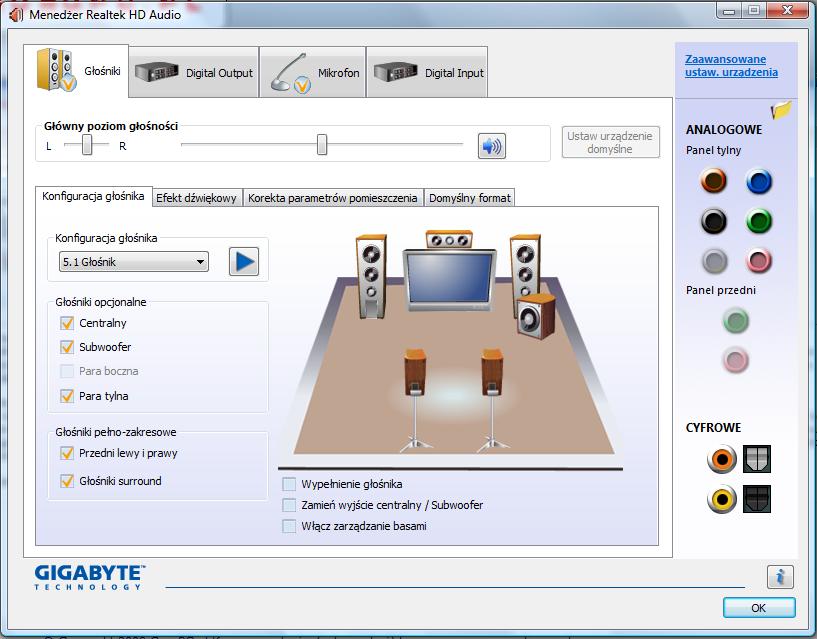The height and width of the screenshot is (639, 817).
Task: Click the yellow digital coaxial jack
Action: pos(722,499)
